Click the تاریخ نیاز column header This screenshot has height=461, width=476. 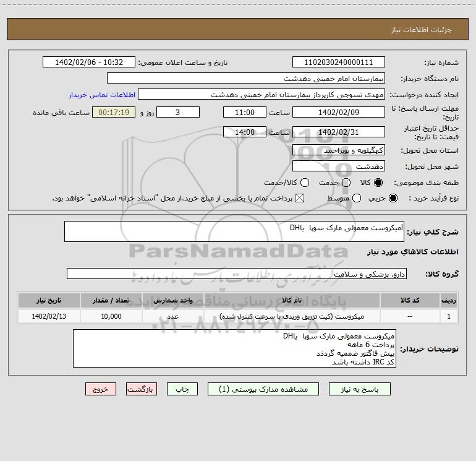(49, 300)
